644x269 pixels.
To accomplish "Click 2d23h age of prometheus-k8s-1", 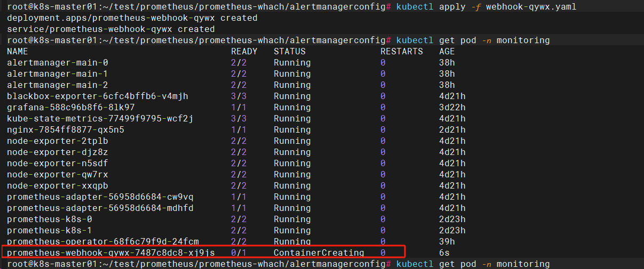I will click(x=452, y=231).
